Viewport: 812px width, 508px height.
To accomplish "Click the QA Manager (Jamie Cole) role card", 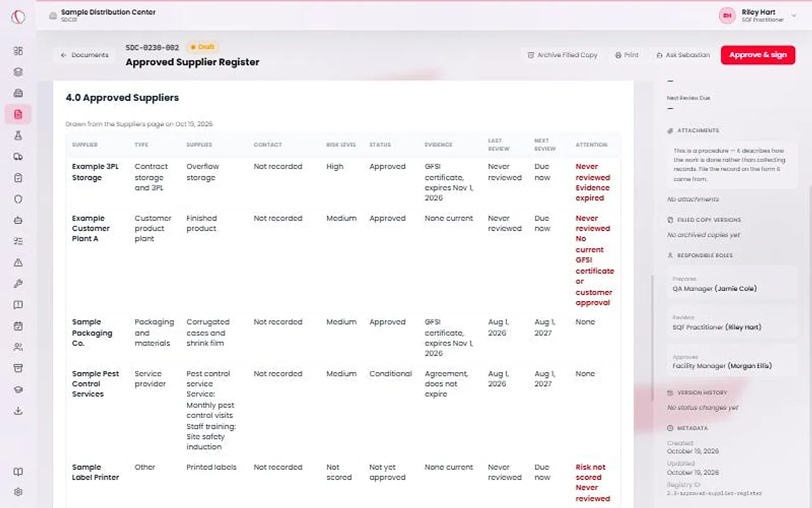I will coord(732,284).
